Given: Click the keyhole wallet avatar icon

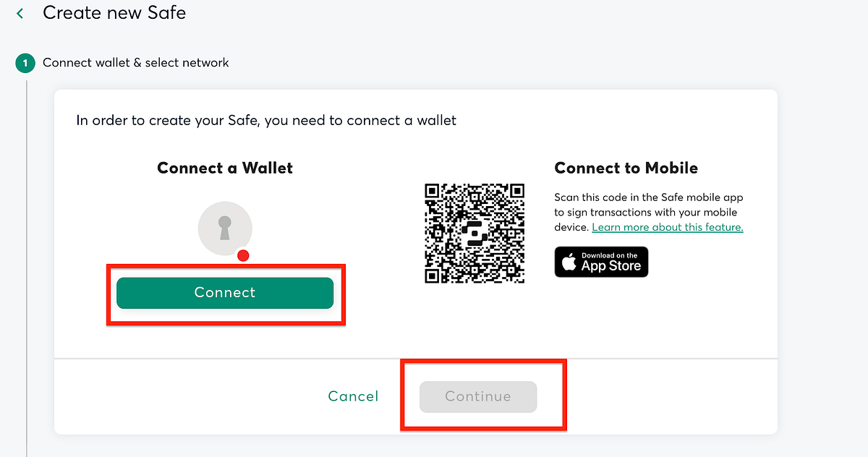Looking at the screenshot, I should 225,228.
